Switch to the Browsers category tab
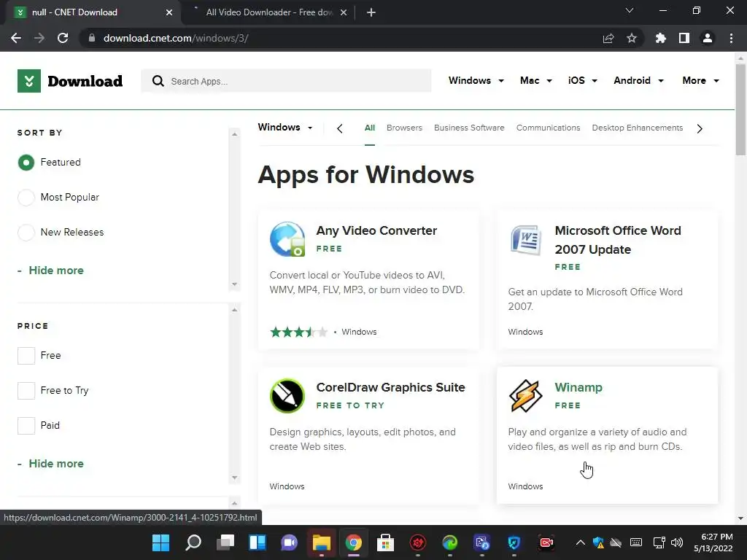Screen dimensions: 747x560 click(x=404, y=128)
